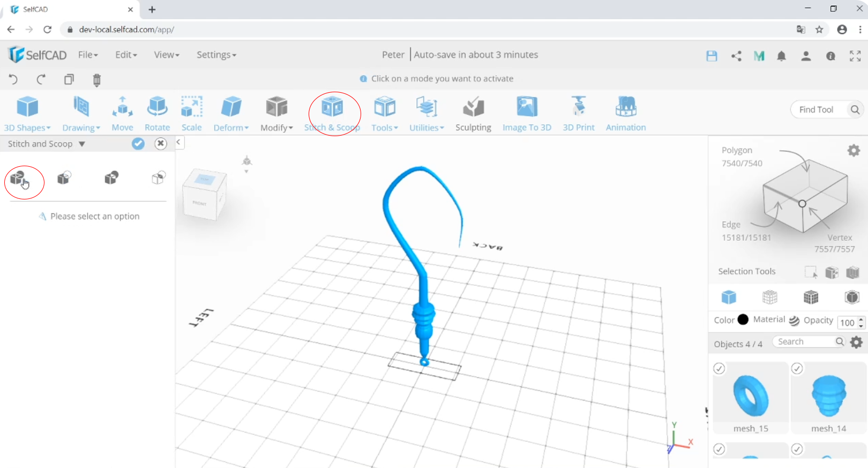
Task: Redo the last action
Action: pos(41,80)
